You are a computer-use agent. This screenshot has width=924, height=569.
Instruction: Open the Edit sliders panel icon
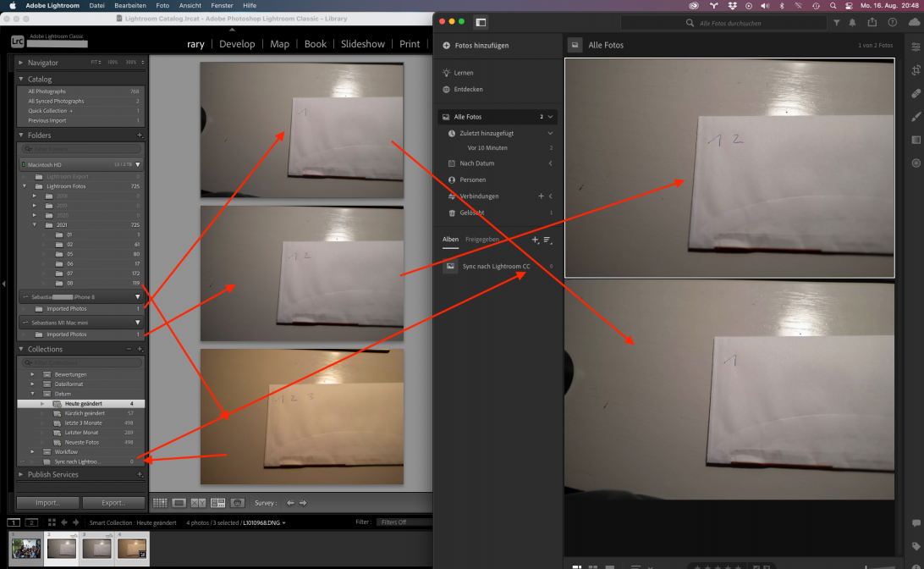(916, 47)
